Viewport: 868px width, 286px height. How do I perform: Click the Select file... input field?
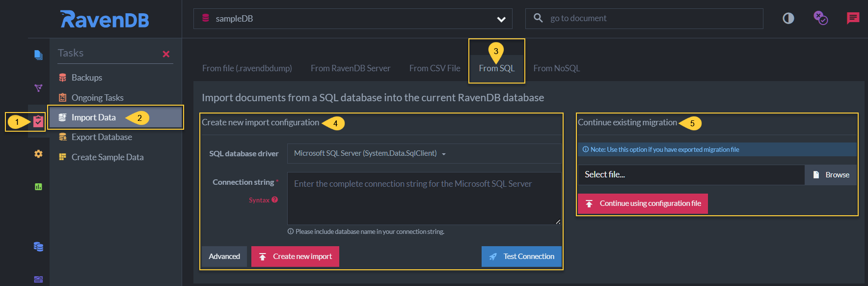click(691, 174)
